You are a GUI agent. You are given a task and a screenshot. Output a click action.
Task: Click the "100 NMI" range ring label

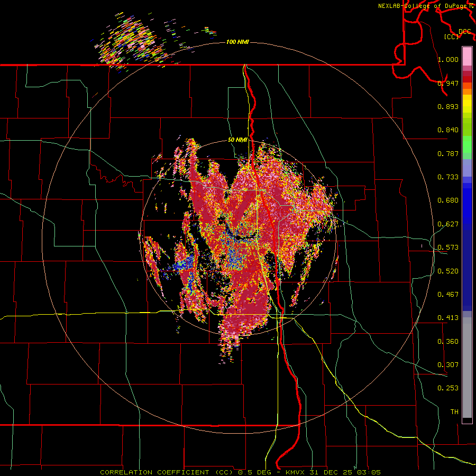pos(237,42)
